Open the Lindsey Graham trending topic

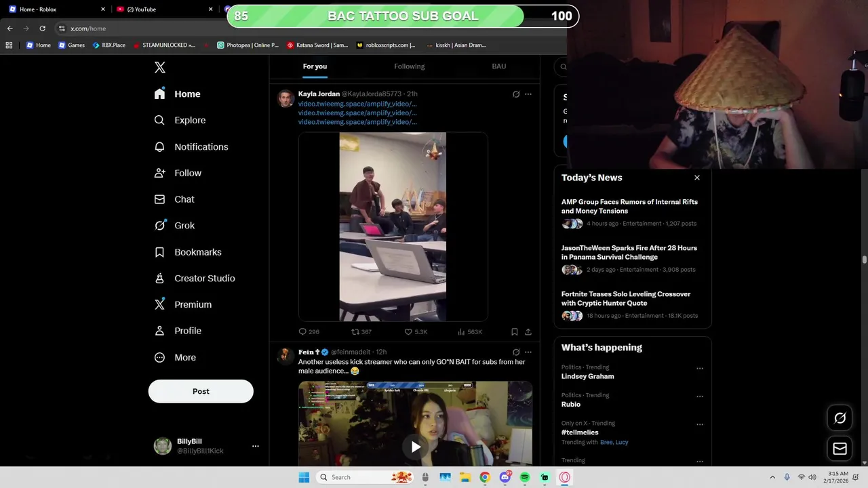588,376
